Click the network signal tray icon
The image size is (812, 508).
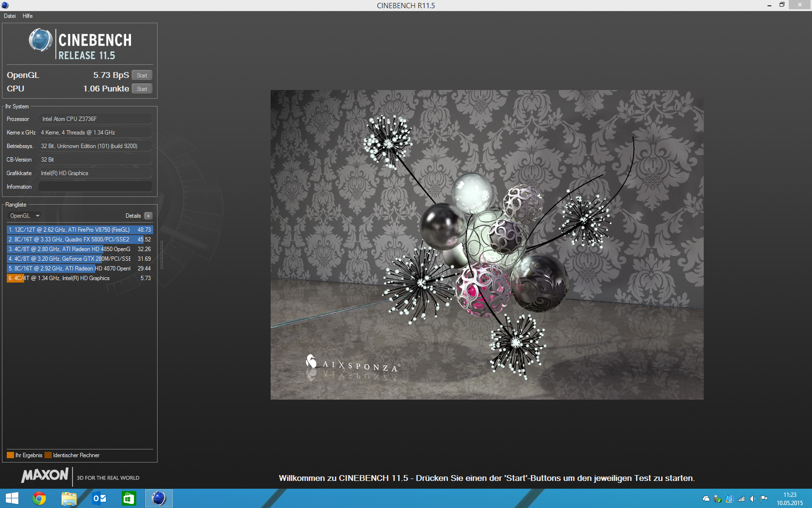(741, 499)
